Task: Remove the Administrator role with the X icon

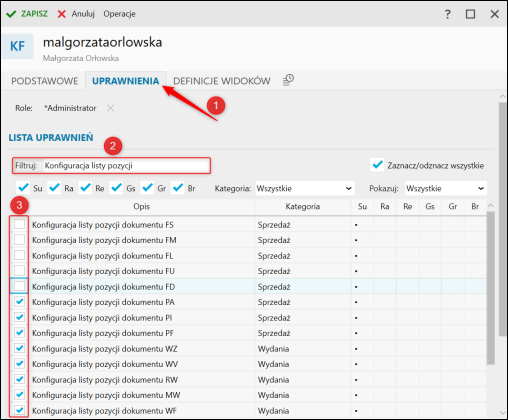Action: click(x=110, y=108)
